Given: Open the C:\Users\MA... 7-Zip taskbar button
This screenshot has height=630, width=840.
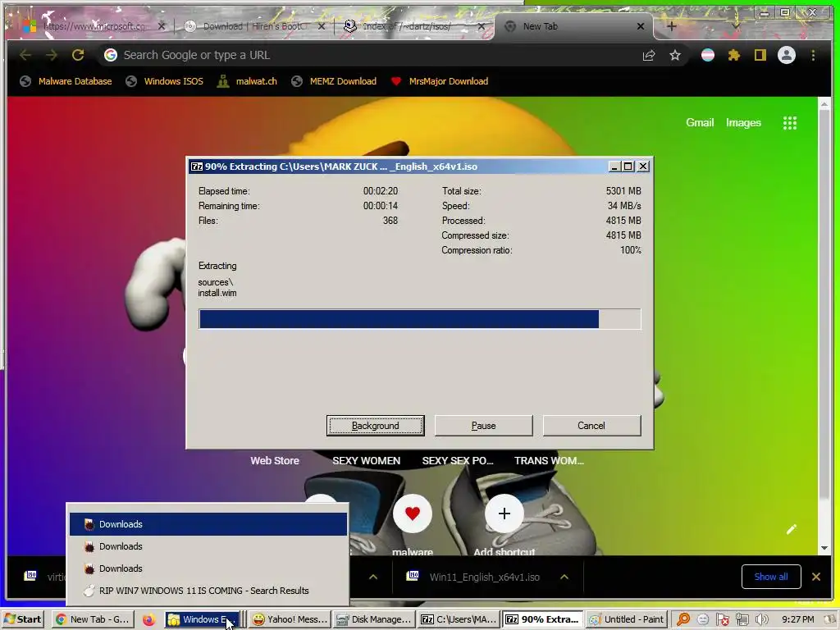Looking at the screenshot, I should (459, 620).
